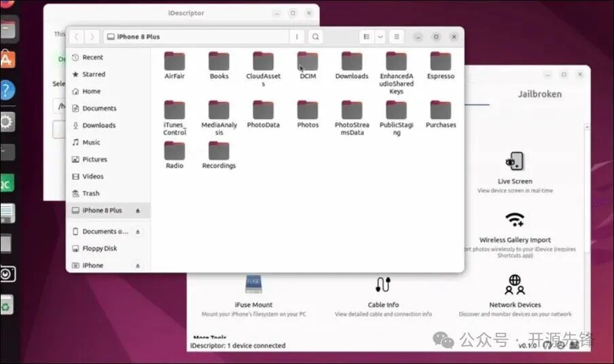Image resolution: width=614 pixels, height=364 pixels.
Task: Open the three-dot path options menu
Action: [296, 37]
